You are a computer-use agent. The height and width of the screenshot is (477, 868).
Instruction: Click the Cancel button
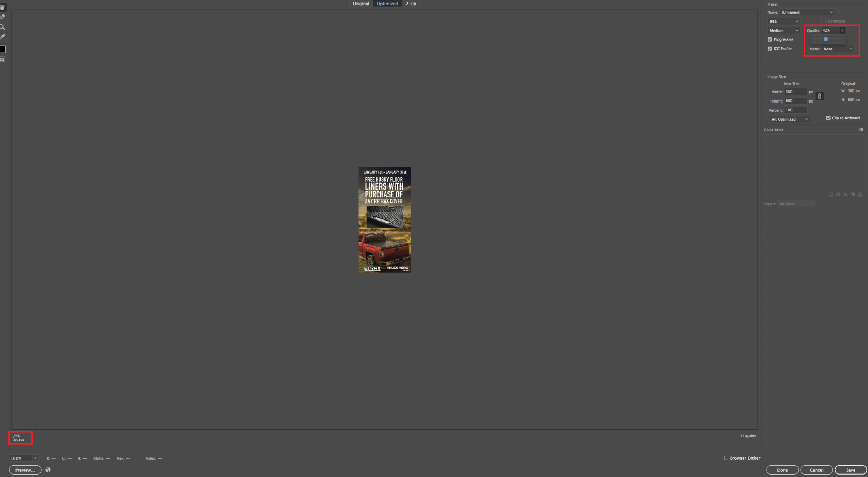pyautogui.click(x=817, y=470)
